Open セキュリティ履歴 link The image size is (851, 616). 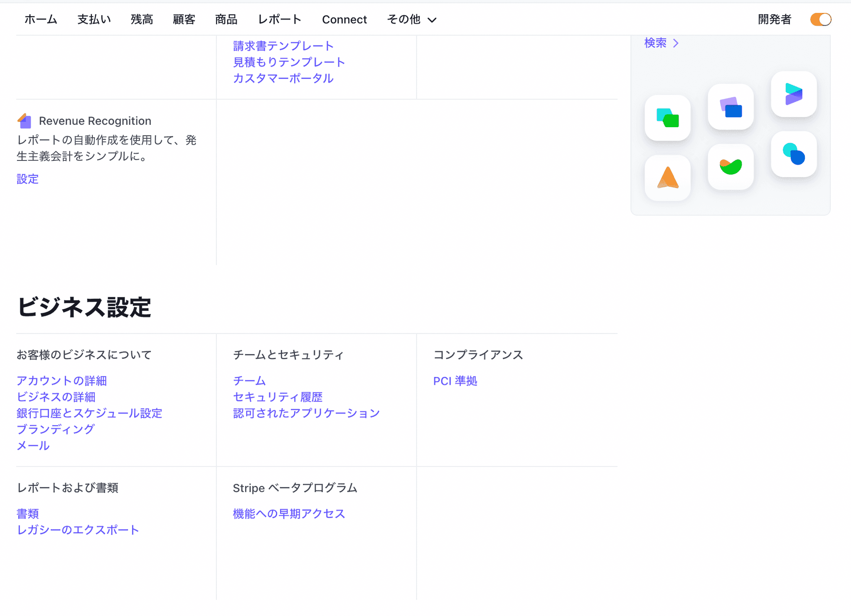278,397
